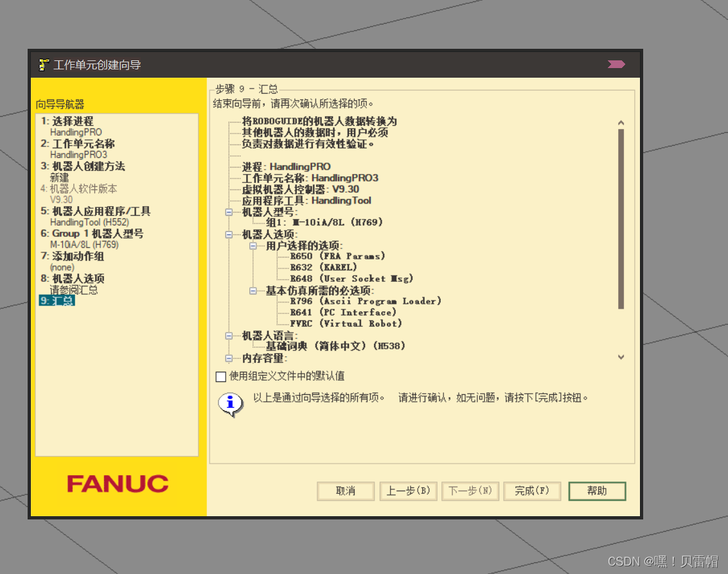Enable 使用组定义文件中的默认值 checkbox

[221, 376]
